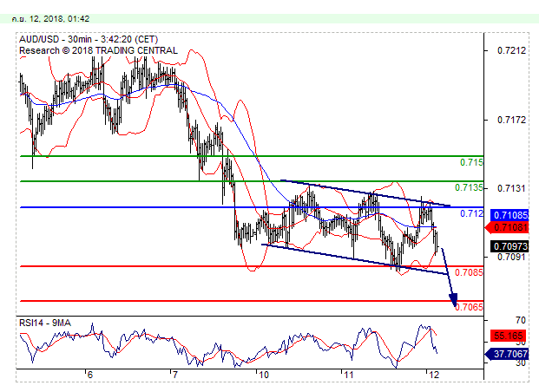The image size is (539, 392).
Task: Click the 0.7131 price axis label
Action: [x=511, y=188]
